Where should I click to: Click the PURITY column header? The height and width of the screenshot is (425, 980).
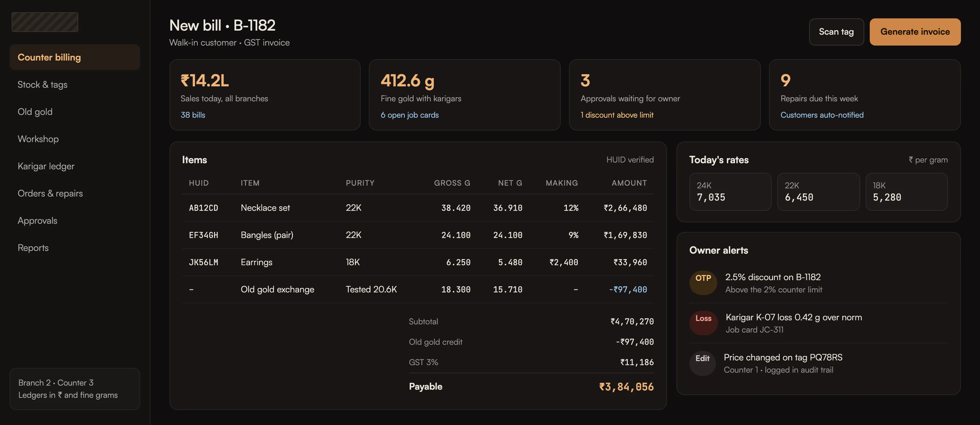pos(360,183)
